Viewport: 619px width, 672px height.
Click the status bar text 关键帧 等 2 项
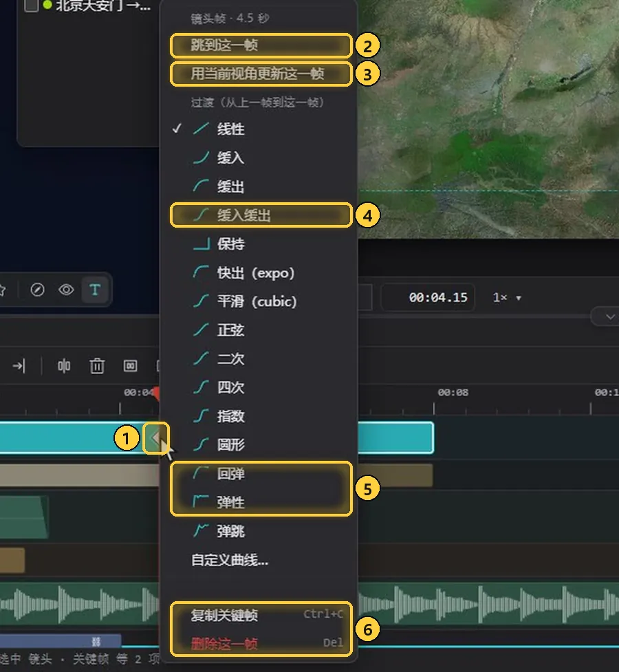[x=116, y=659]
